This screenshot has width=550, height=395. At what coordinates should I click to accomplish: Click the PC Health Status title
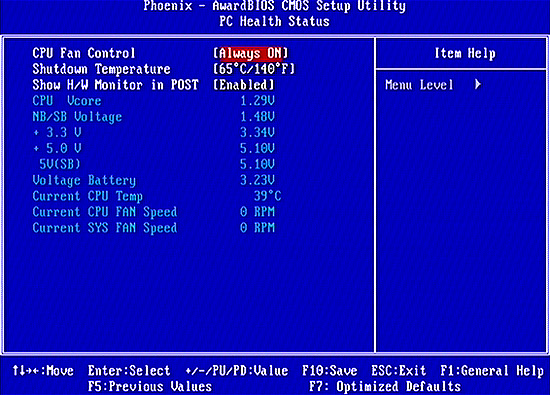click(x=275, y=21)
